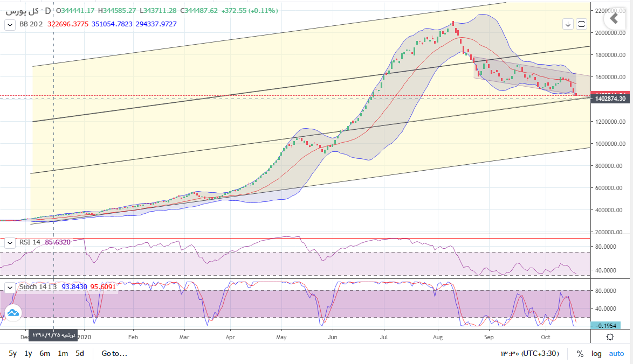This screenshot has height=364, width=633.
Task: Click the کل بورس symbol name
Action: [22, 11]
